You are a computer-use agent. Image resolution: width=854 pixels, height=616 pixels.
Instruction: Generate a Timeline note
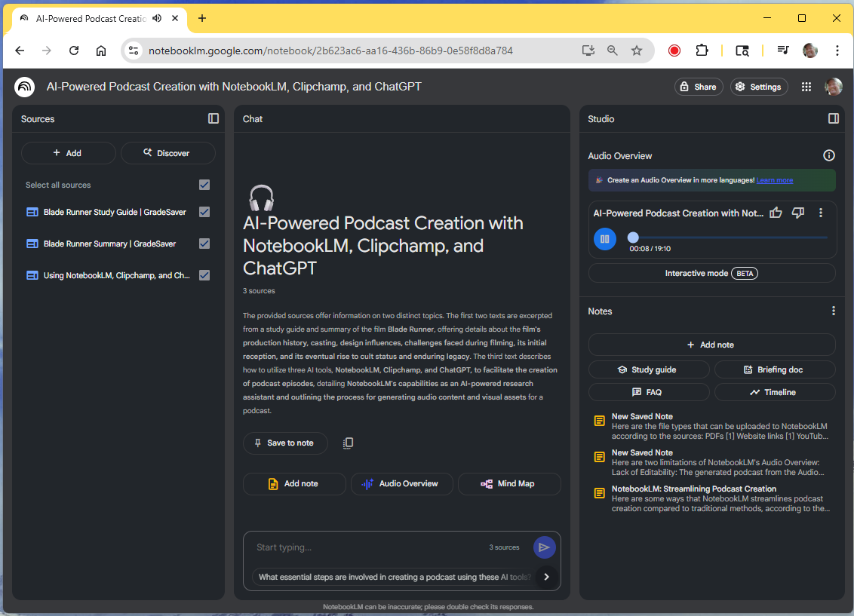coord(775,392)
